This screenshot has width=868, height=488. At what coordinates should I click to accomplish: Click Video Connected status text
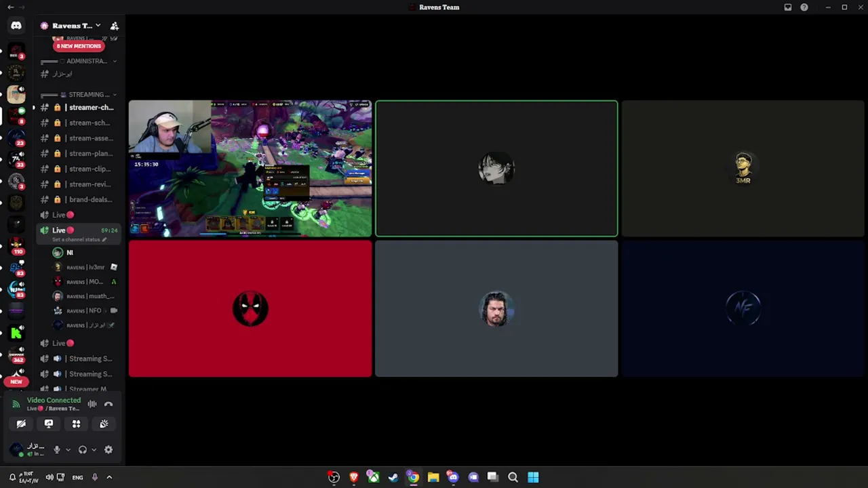(x=54, y=400)
